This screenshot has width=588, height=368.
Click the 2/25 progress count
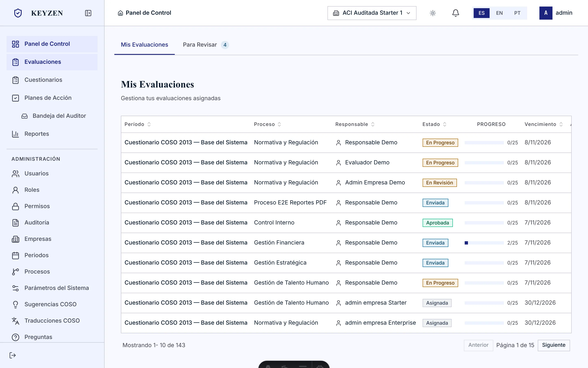click(x=512, y=243)
